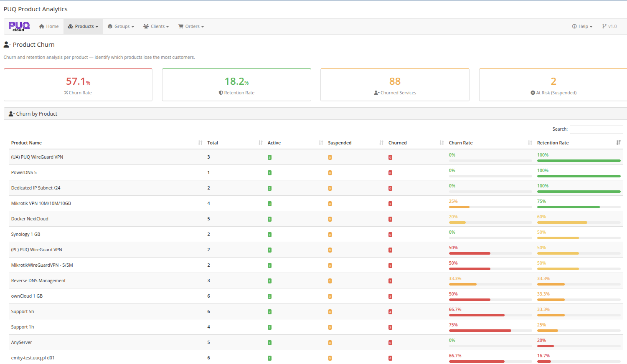Open the Help dropdown
The width and height of the screenshot is (627, 364).
(581, 26)
